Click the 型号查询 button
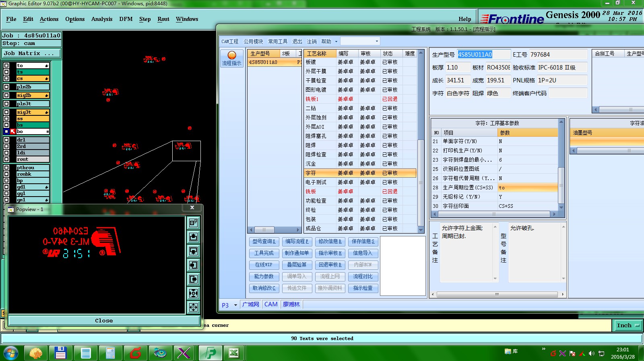The image size is (644, 361). tap(264, 242)
